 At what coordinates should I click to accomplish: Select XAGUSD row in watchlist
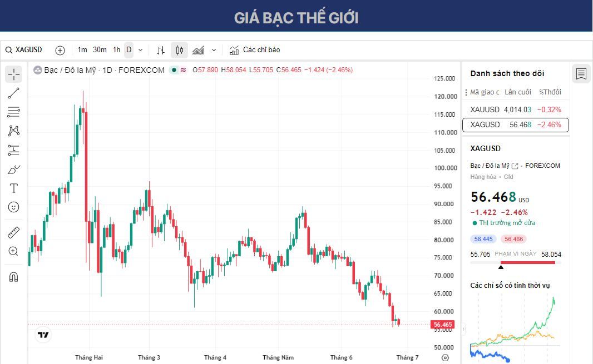pyautogui.click(x=516, y=124)
